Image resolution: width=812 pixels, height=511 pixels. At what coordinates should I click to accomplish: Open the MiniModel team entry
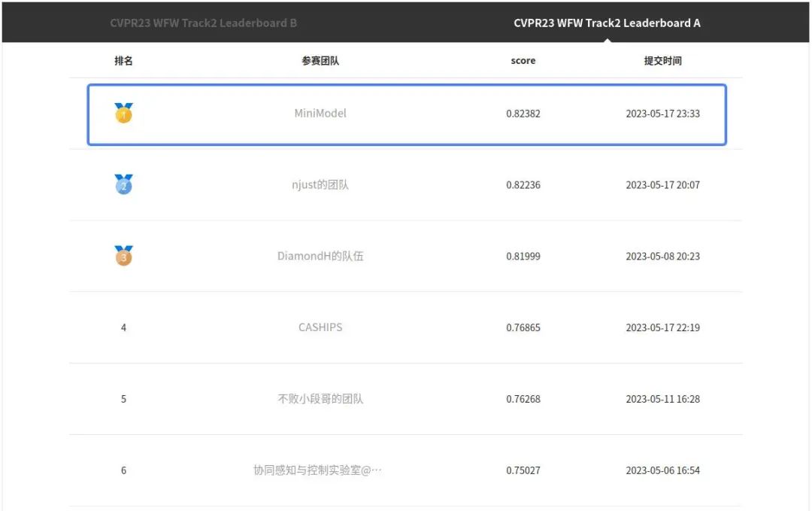tap(320, 114)
